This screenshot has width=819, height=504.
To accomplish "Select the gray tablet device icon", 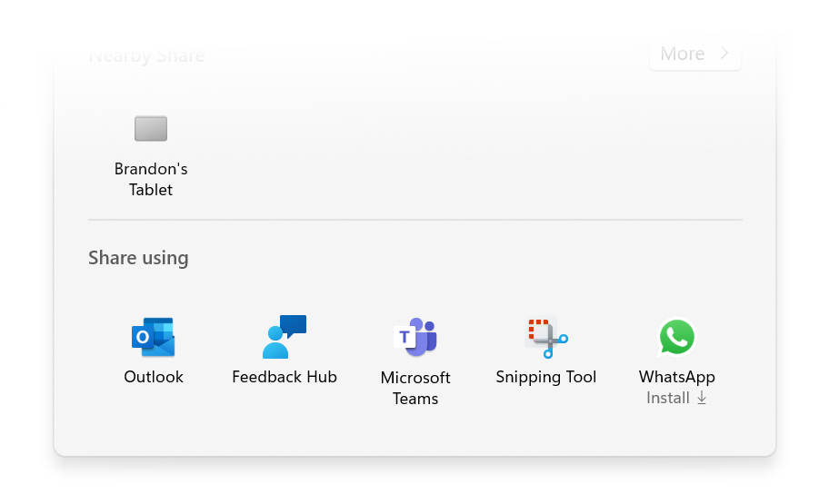I will (x=151, y=129).
